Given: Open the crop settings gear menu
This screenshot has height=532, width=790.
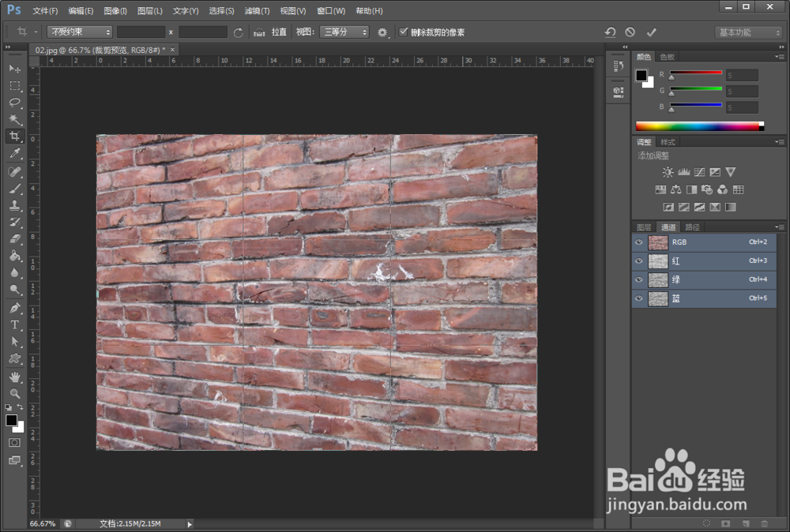Looking at the screenshot, I should pos(382,32).
